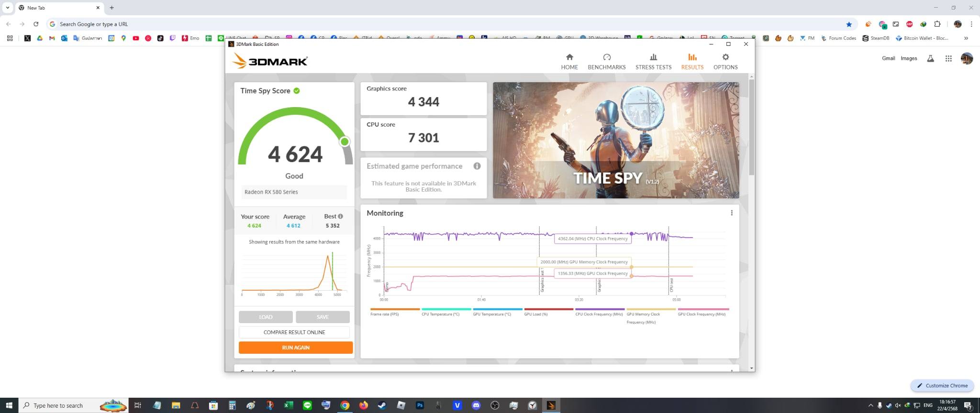980x413 pixels.
Task: Click the ABP Adblock Plus extension icon
Action: click(909, 24)
